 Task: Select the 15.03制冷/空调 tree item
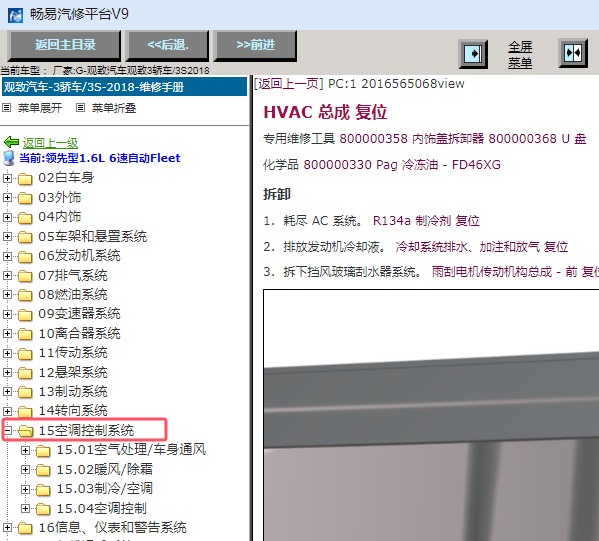tap(105, 489)
